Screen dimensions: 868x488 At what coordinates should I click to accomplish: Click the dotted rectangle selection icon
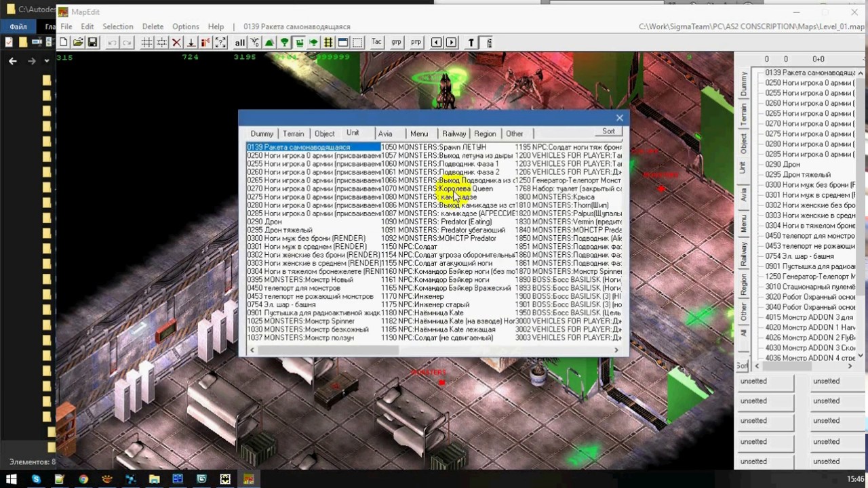(357, 43)
